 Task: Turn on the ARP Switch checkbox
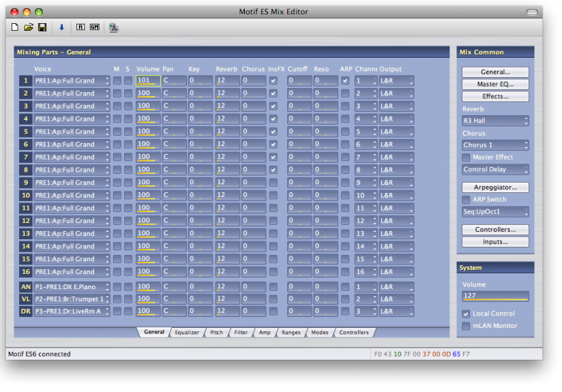(x=467, y=200)
